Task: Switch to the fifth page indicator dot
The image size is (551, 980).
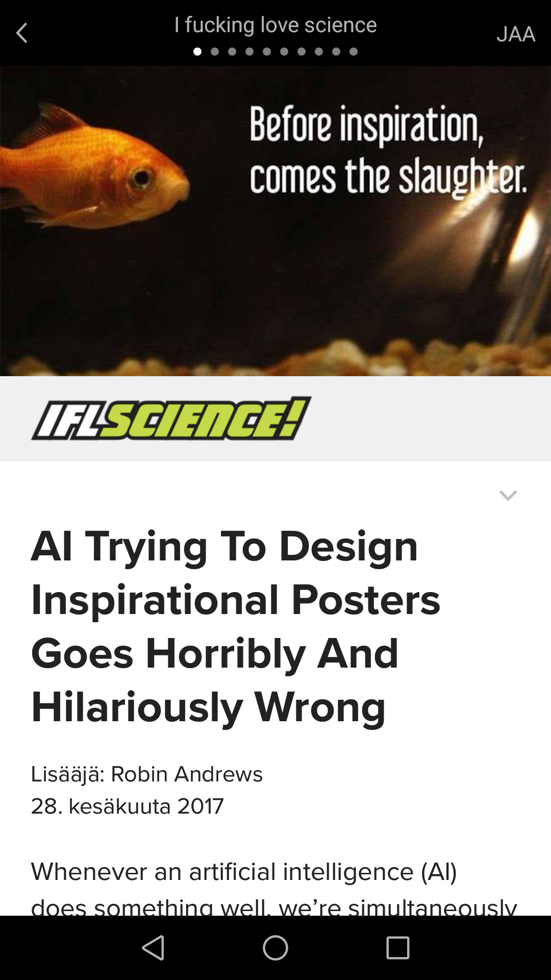Action: (267, 52)
